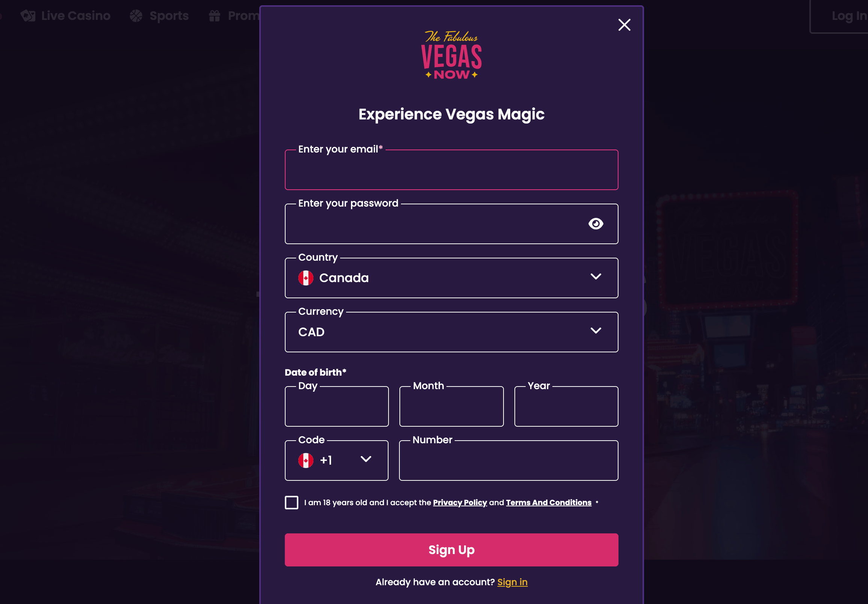Open the Terms And Conditions link
This screenshot has width=868, height=604.
pyautogui.click(x=549, y=502)
